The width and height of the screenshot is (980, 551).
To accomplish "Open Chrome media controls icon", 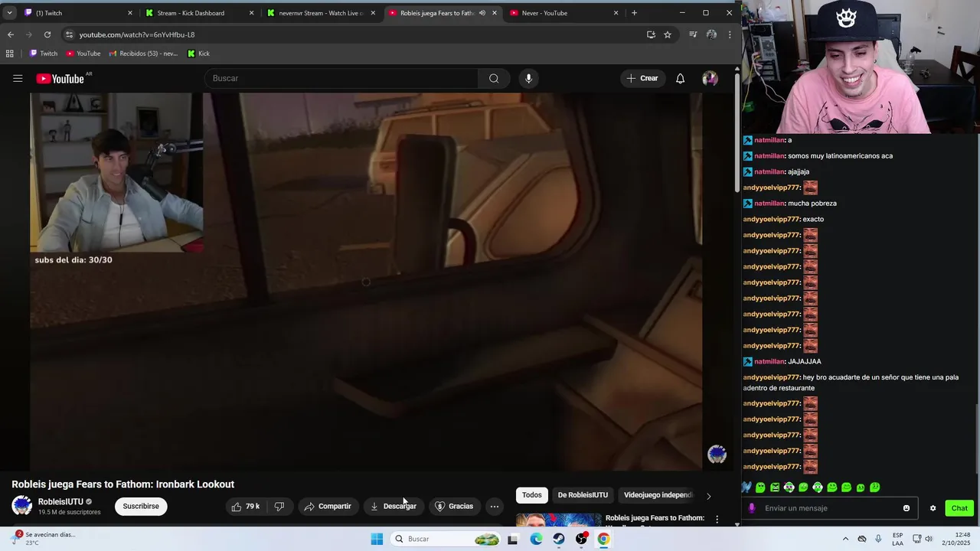I will 693,34.
